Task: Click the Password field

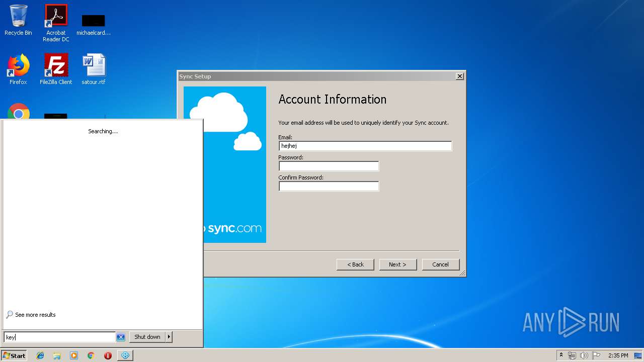Action: click(329, 166)
